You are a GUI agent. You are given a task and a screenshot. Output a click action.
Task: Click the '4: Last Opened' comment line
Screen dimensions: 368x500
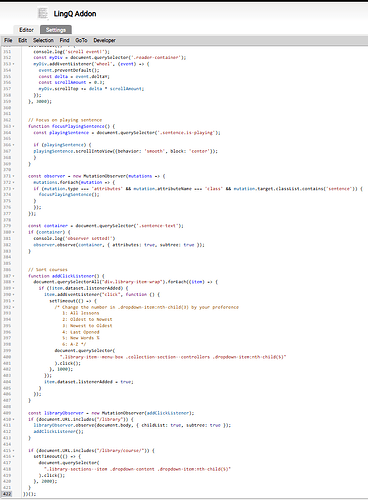tap(81, 332)
